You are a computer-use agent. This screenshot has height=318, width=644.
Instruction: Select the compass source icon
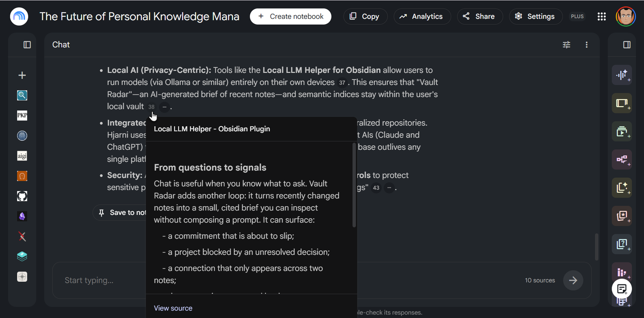pos(22,277)
